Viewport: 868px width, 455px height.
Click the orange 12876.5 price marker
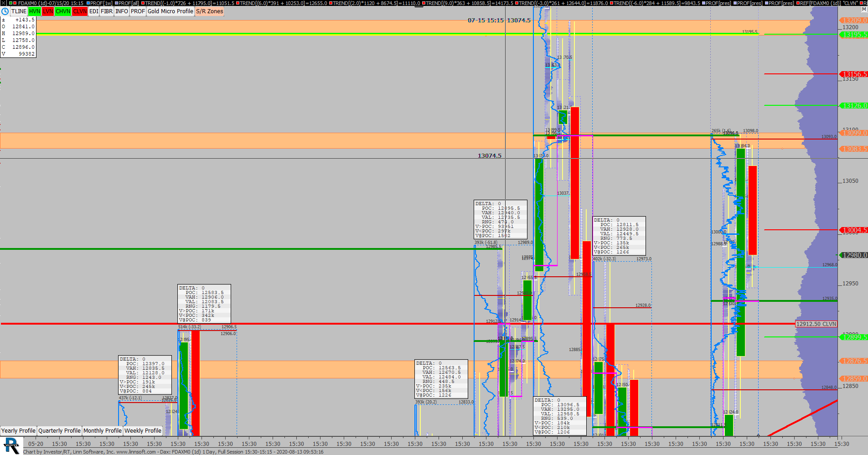pyautogui.click(x=853, y=361)
